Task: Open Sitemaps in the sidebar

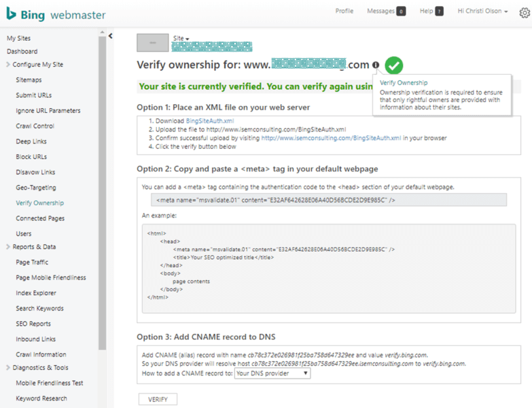Action: pos(29,80)
